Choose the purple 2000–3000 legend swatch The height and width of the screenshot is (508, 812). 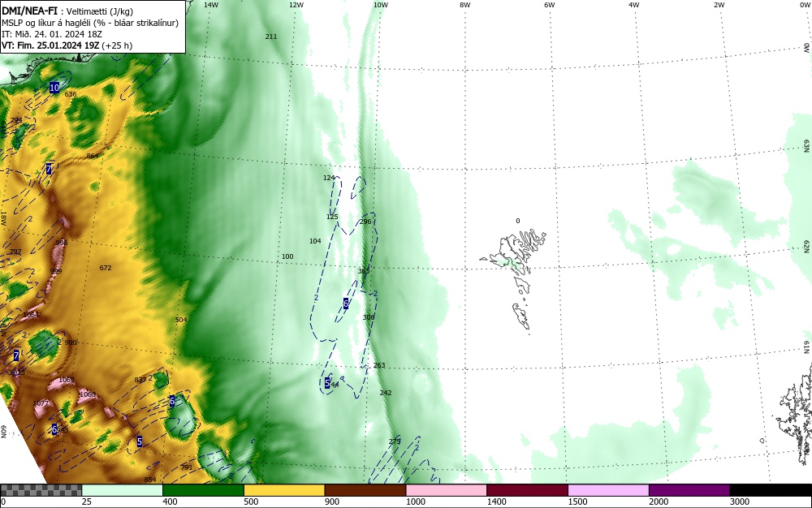(x=689, y=490)
